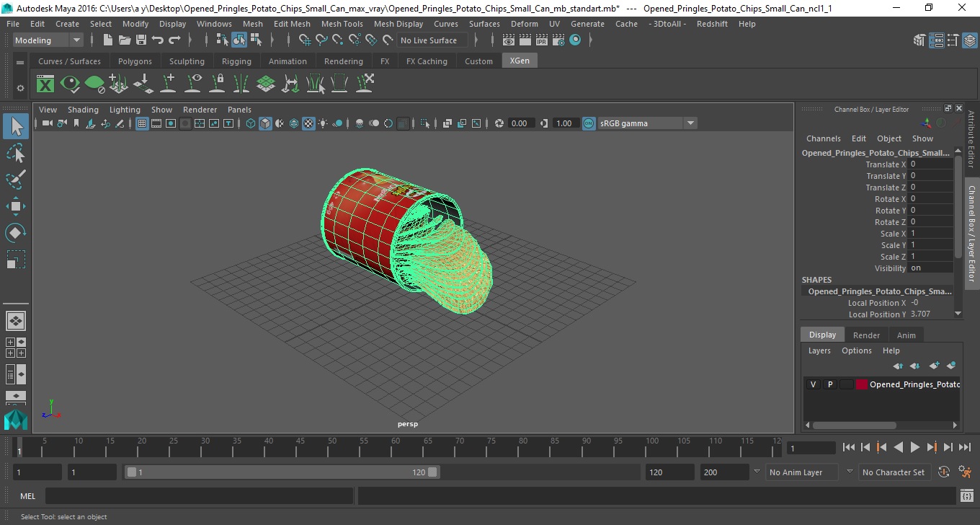The height and width of the screenshot is (525, 980).
Task: Open the script editor icon
Action: point(967,496)
